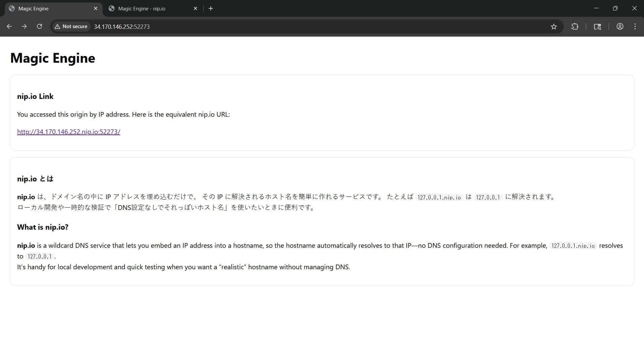The width and height of the screenshot is (644, 341).
Task: Select the first Magic Engine tab
Action: click(x=54, y=8)
